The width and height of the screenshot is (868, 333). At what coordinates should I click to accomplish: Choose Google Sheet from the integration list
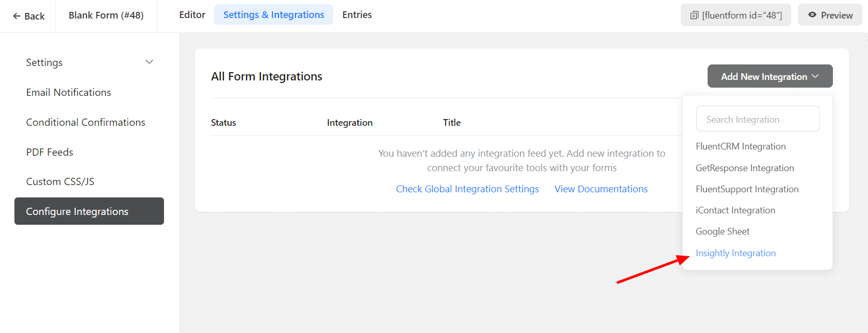pos(722,231)
